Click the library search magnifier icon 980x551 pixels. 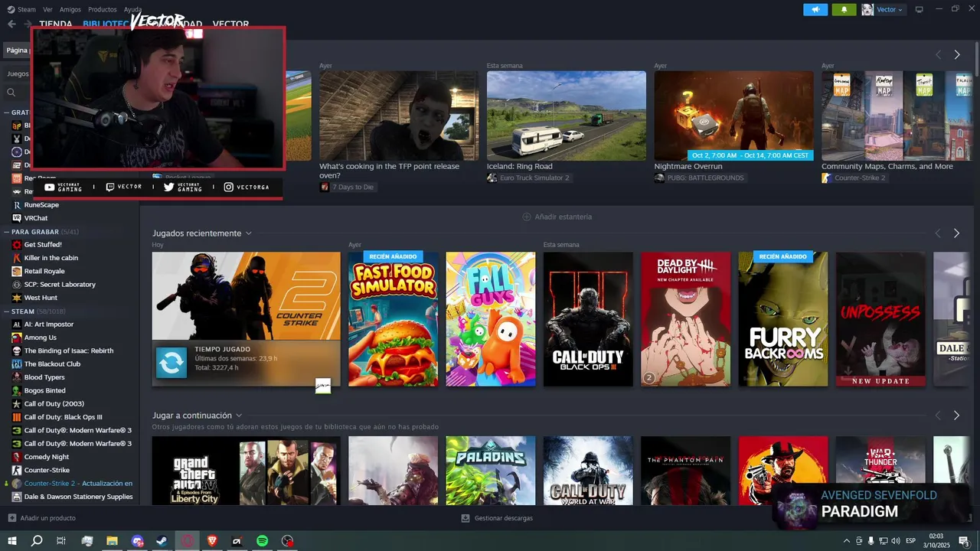11,92
